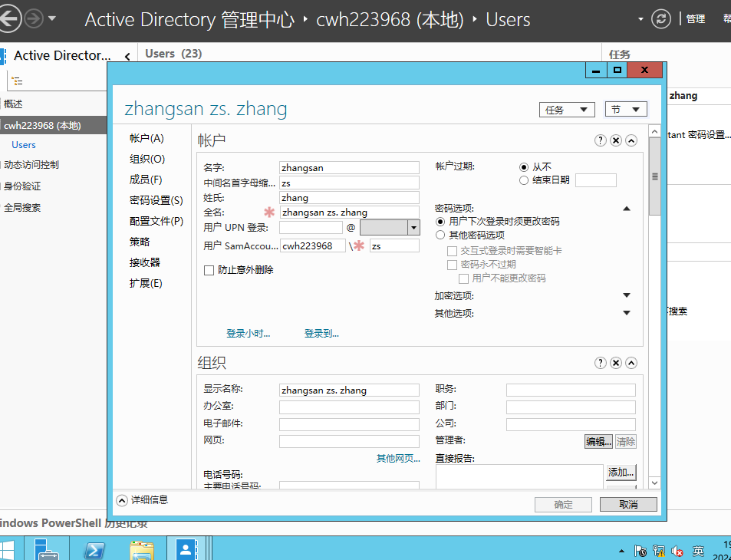Select 全局搜索 in navigation pane
The image size is (731, 560).
click(x=22, y=207)
